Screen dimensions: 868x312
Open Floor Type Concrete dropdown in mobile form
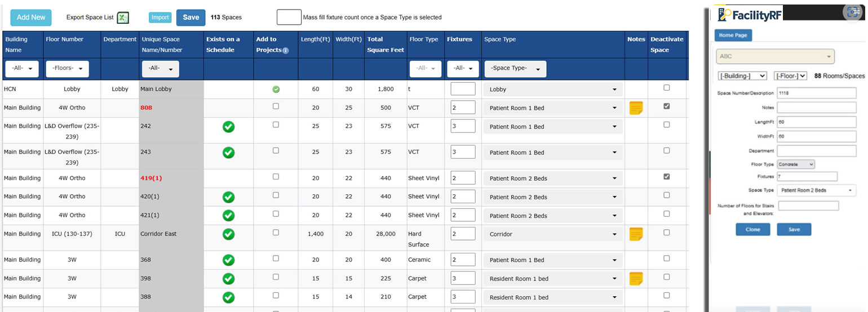795,164
